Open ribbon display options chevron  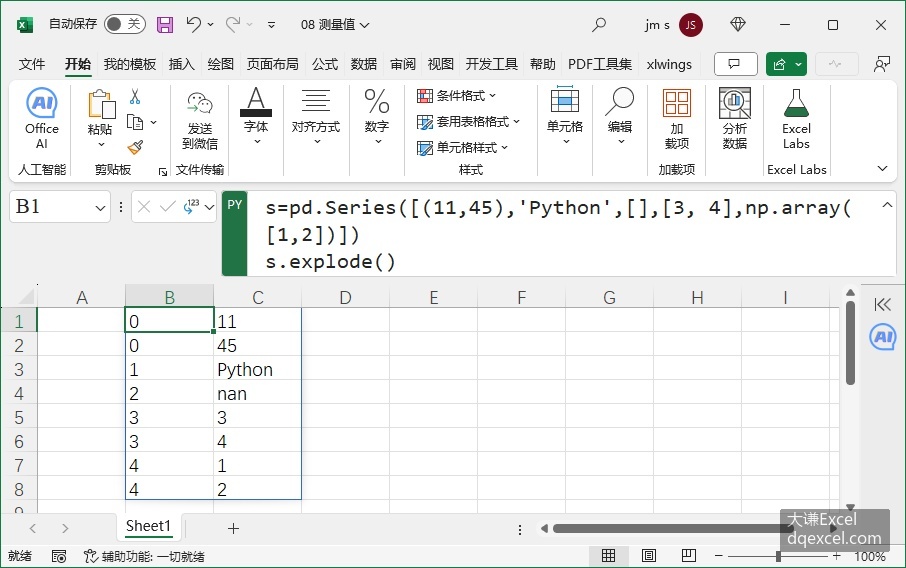tap(882, 169)
